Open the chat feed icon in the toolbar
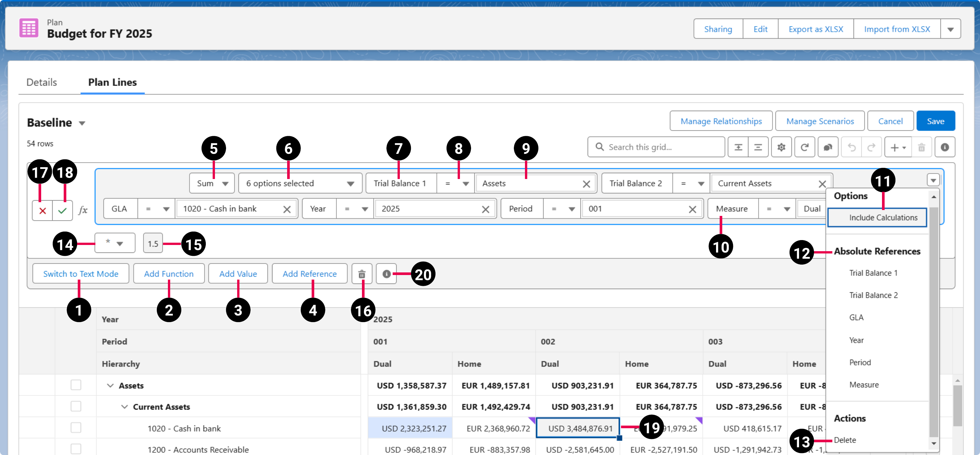 pyautogui.click(x=828, y=147)
